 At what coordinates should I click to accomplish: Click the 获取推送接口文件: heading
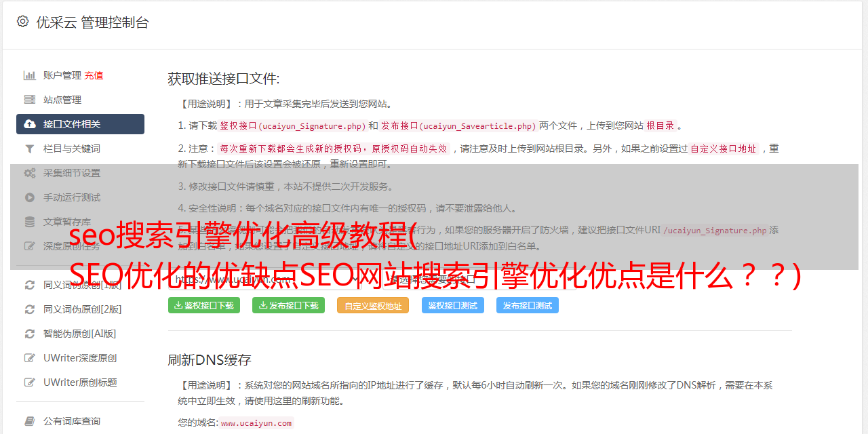click(224, 79)
